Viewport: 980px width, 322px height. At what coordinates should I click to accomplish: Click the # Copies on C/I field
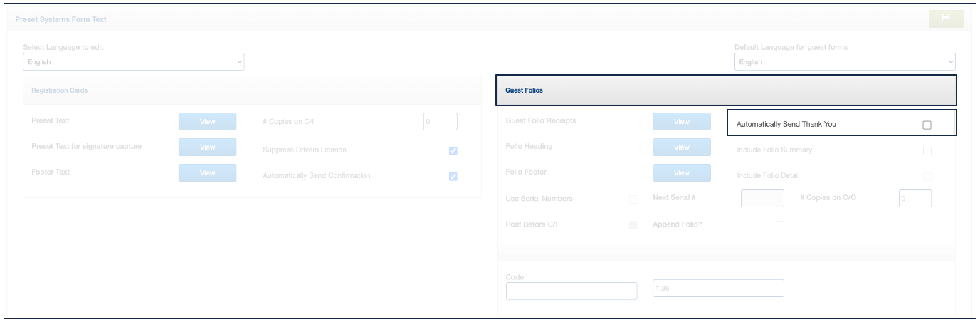(440, 122)
